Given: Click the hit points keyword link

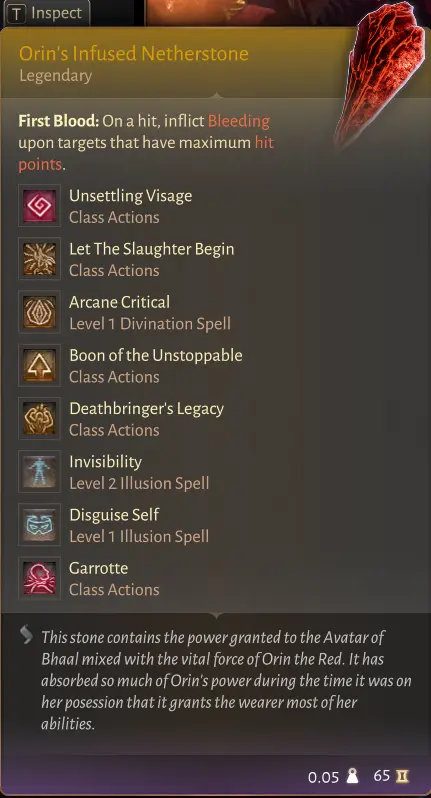Looking at the screenshot, I should click(146, 154).
